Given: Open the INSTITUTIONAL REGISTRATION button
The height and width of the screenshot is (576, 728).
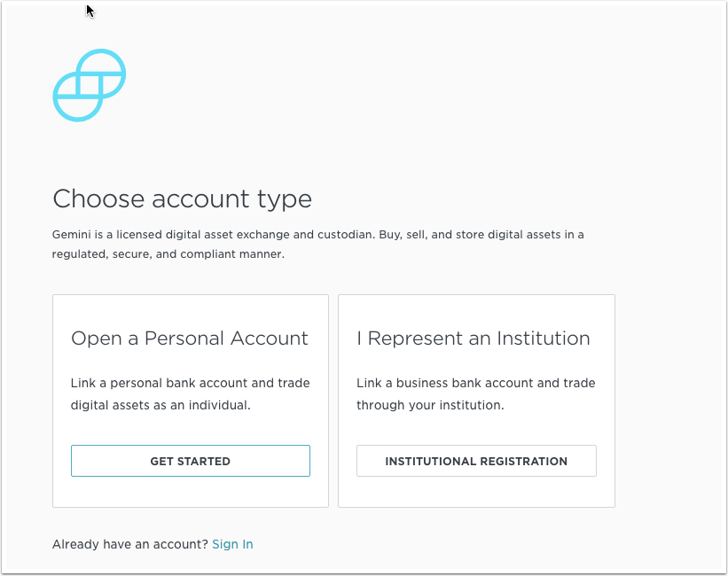Looking at the screenshot, I should (476, 461).
